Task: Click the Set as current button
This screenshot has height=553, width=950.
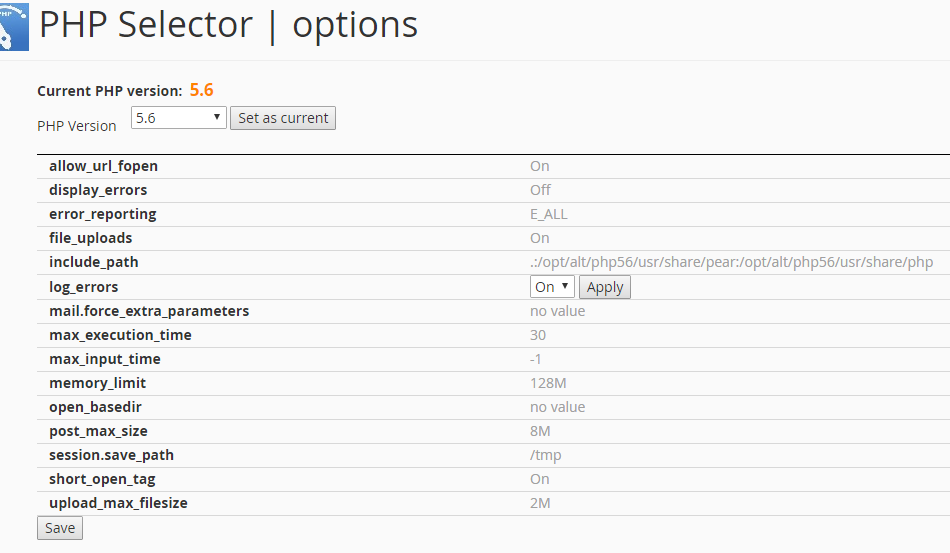Action: tap(283, 118)
